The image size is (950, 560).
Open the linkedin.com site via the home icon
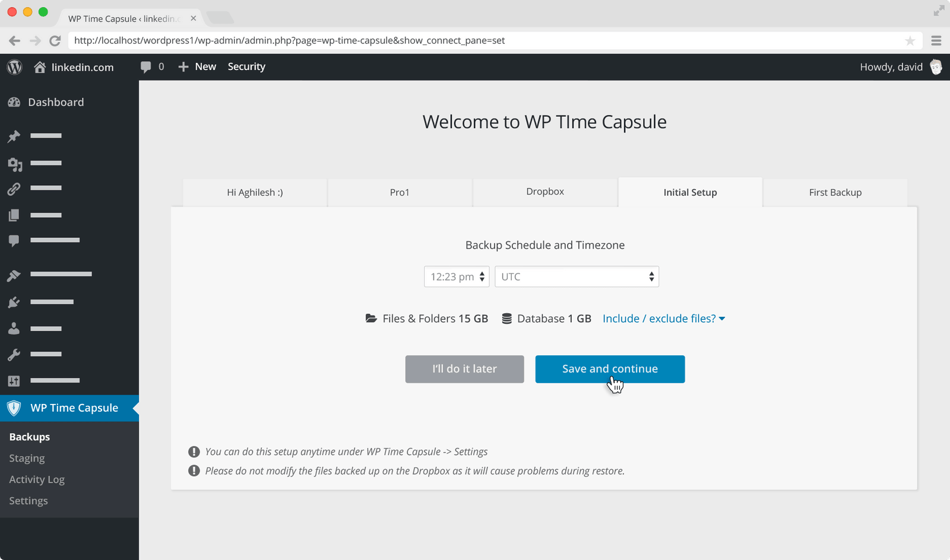pos(39,66)
